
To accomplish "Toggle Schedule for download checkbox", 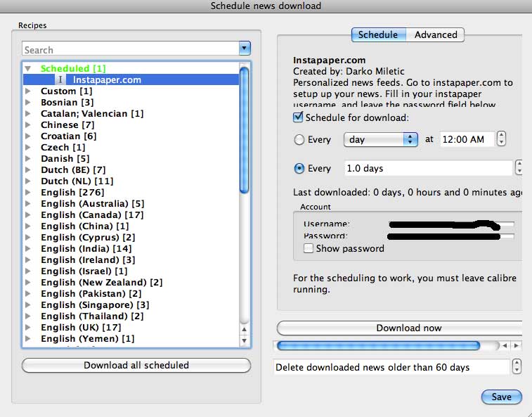I will 298,117.
